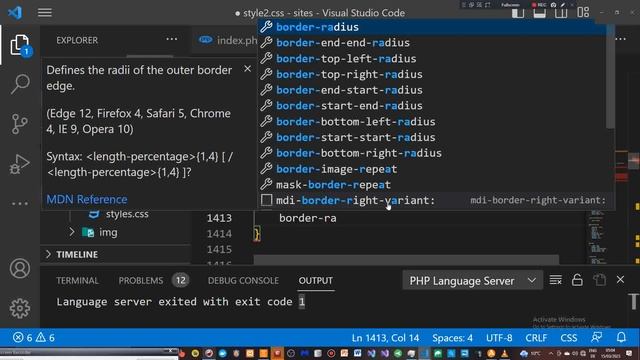Image resolution: width=640 pixels, height=360 pixels.
Task: Expand the TIMELINE section
Action: [x=77, y=254]
